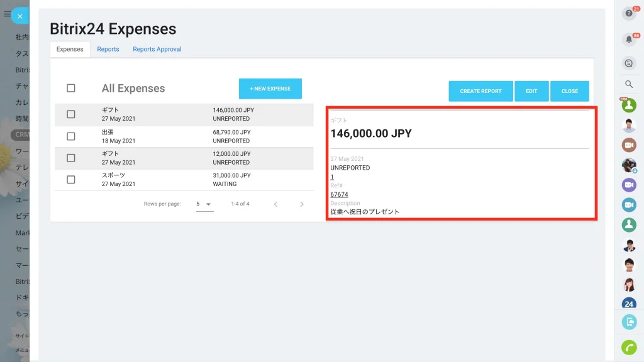Check the 12,000.00 JPY gift expense checkbox
This screenshot has height=362, width=644.
(x=71, y=158)
